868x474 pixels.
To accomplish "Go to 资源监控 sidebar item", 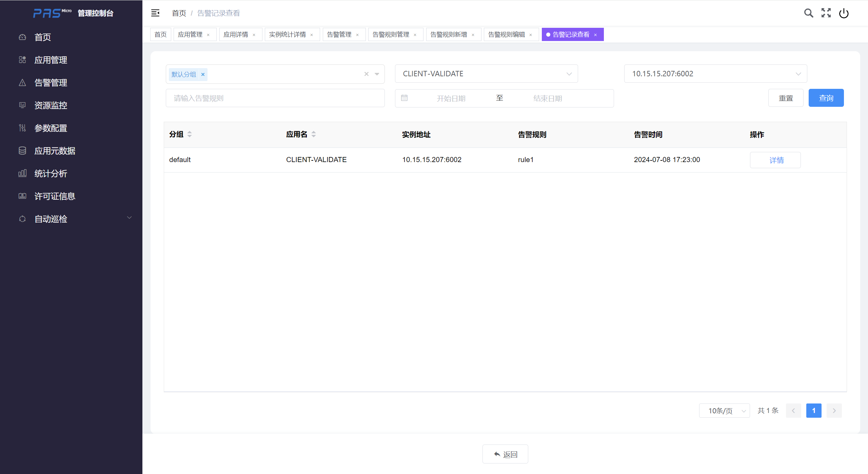I will [x=51, y=105].
